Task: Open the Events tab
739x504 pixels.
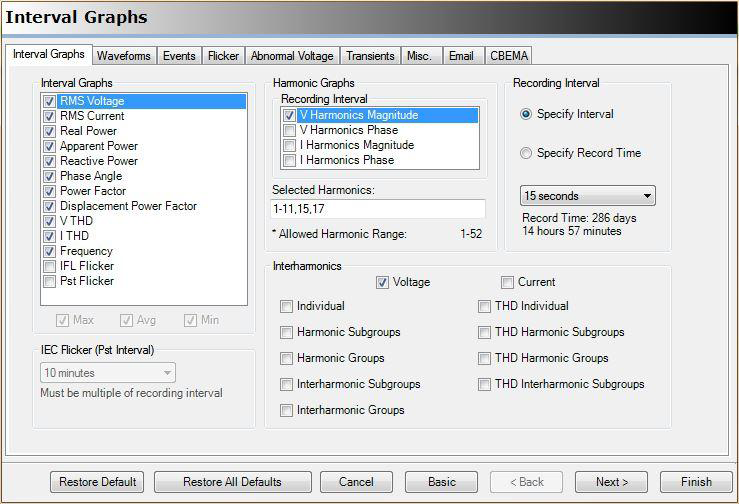Action: (179, 56)
